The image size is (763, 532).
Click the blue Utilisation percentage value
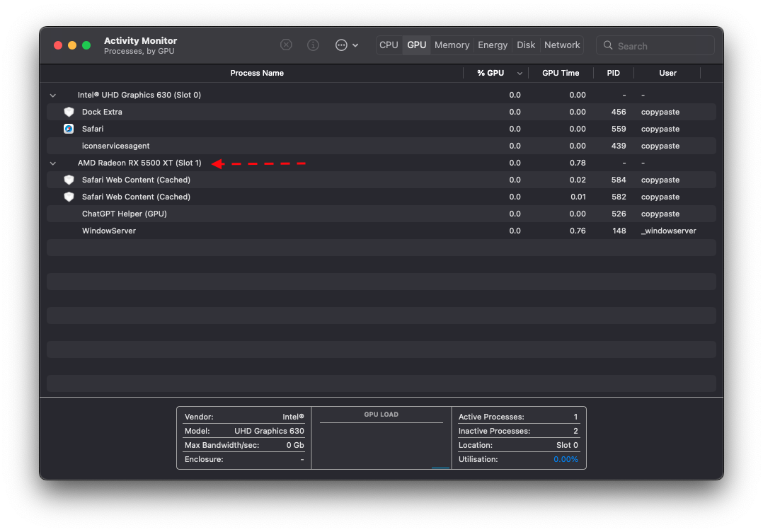click(x=566, y=459)
